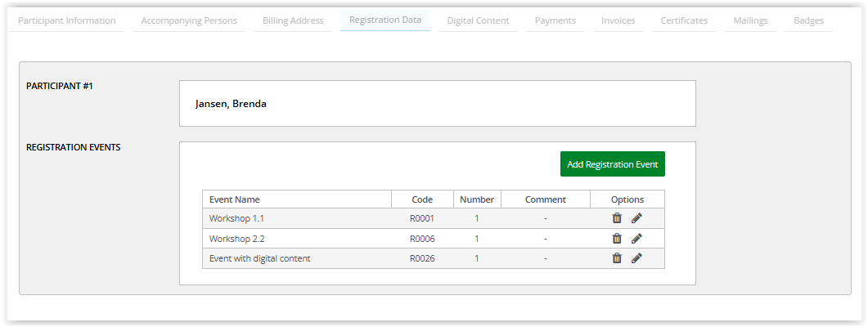Show the Badges tab

point(808,20)
